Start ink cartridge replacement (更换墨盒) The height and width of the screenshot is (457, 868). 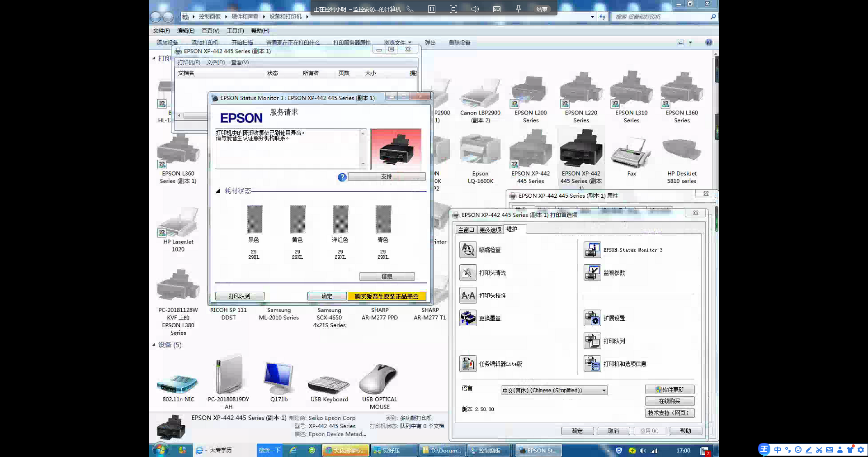coord(468,318)
